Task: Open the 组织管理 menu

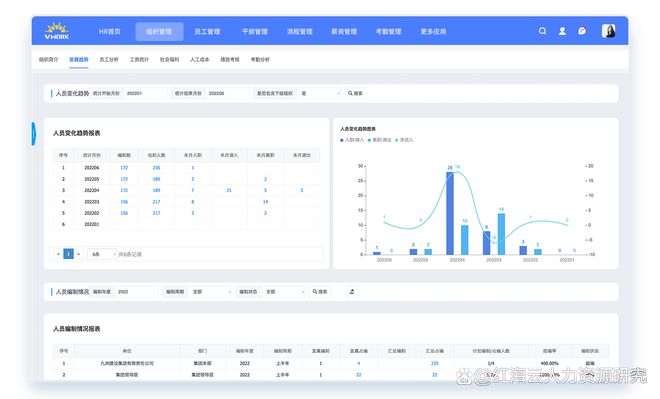Action: pyautogui.click(x=159, y=32)
